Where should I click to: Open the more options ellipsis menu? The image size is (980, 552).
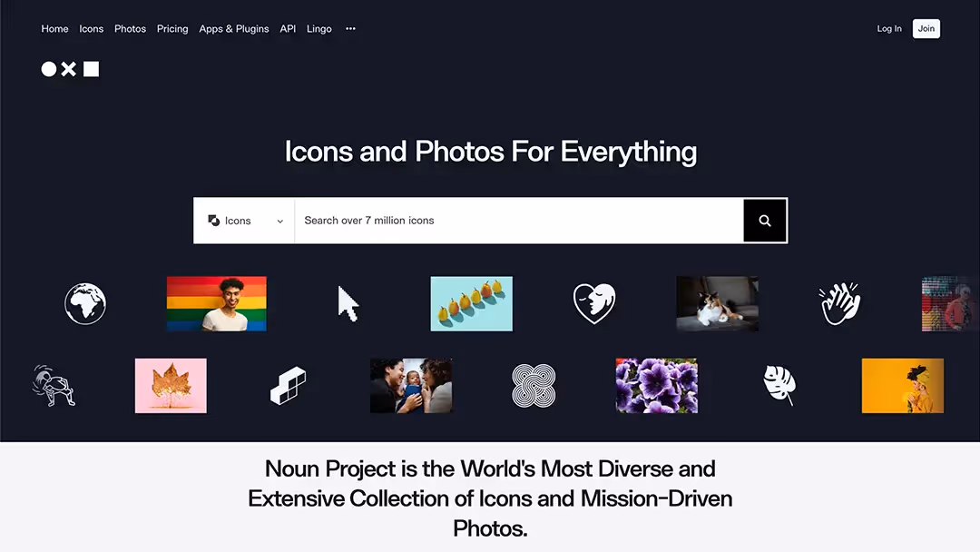coord(350,29)
